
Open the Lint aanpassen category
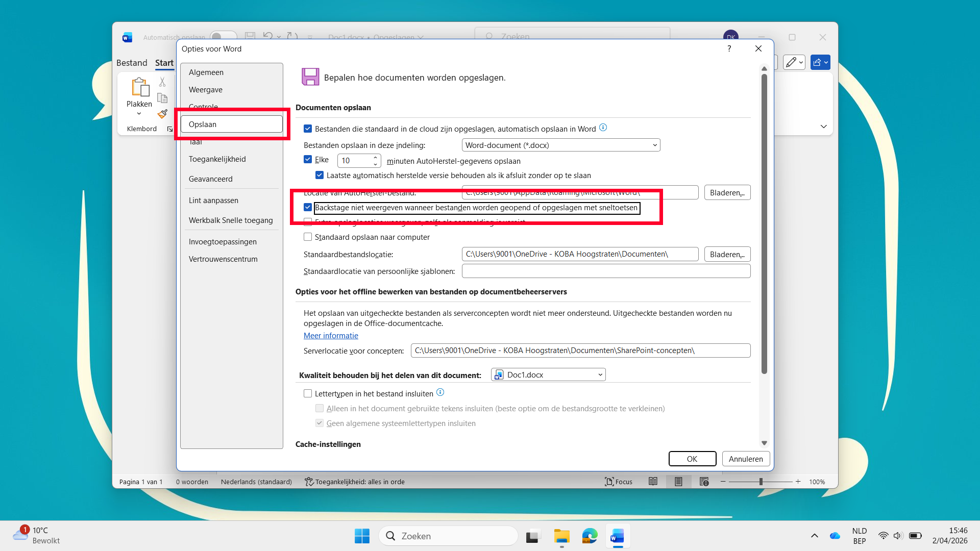point(213,201)
